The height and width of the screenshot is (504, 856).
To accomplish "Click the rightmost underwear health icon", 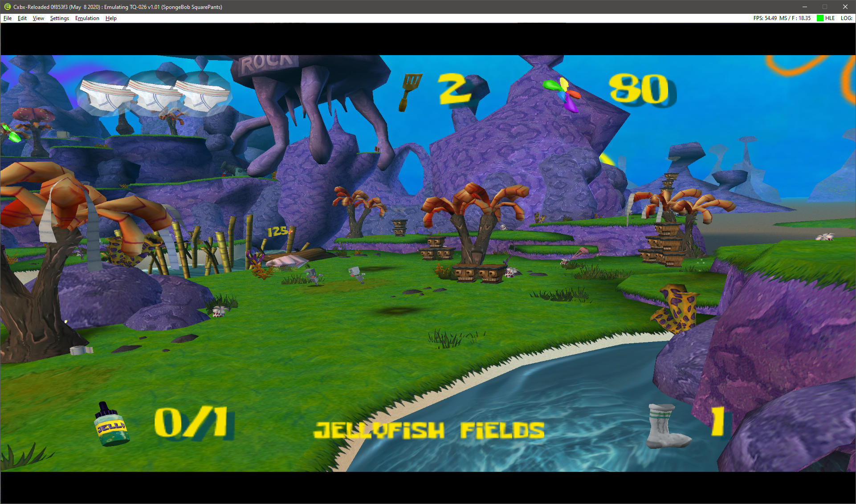I will point(203,94).
